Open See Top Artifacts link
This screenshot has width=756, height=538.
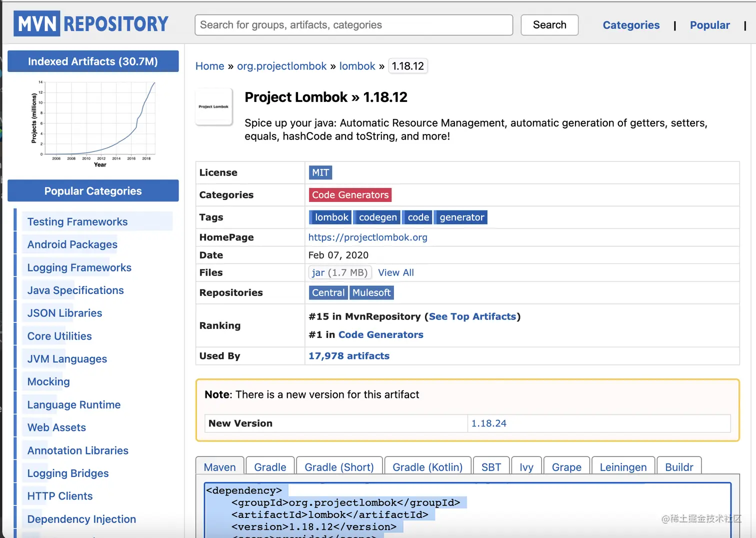tap(472, 316)
